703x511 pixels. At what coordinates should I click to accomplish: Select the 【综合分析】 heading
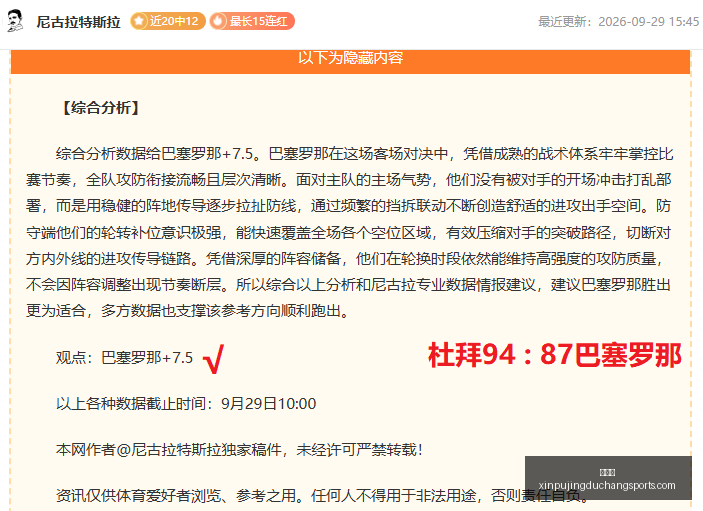point(100,108)
